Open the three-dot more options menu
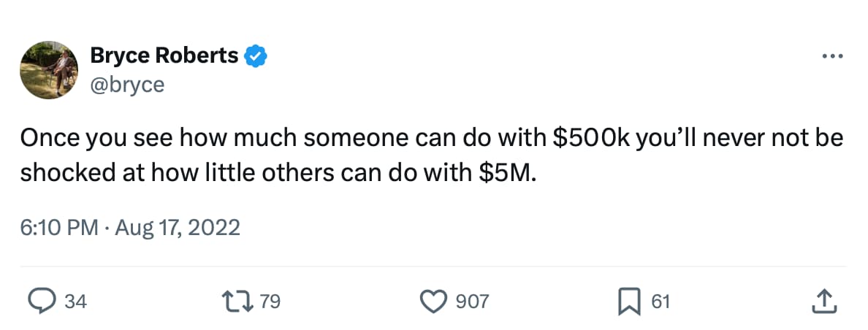Viewport: 868px width, 330px height. click(x=832, y=55)
